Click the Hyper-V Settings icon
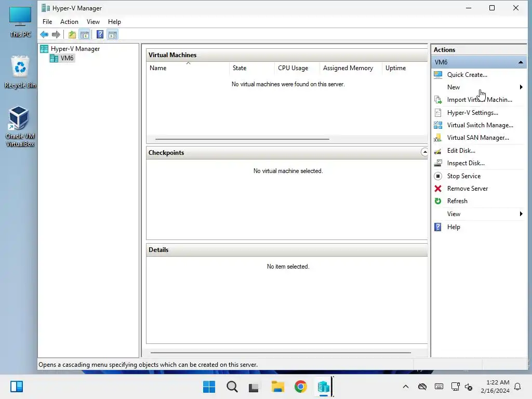 pyautogui.click(x=438, y=113)
